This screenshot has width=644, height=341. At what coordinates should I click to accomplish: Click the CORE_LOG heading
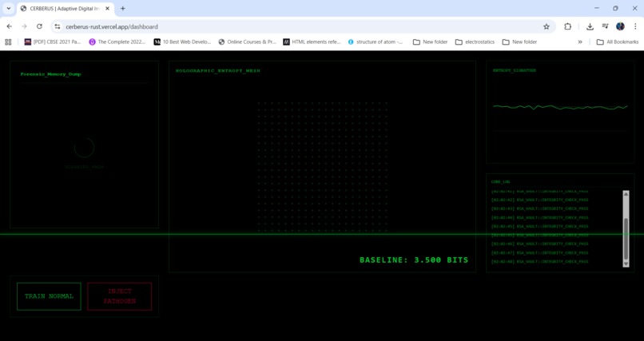(x=501, y=181)
